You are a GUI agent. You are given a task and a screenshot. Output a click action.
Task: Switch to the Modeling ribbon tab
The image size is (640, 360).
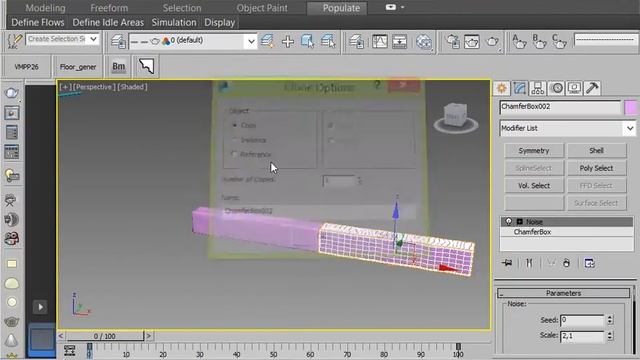coord(45,8)
